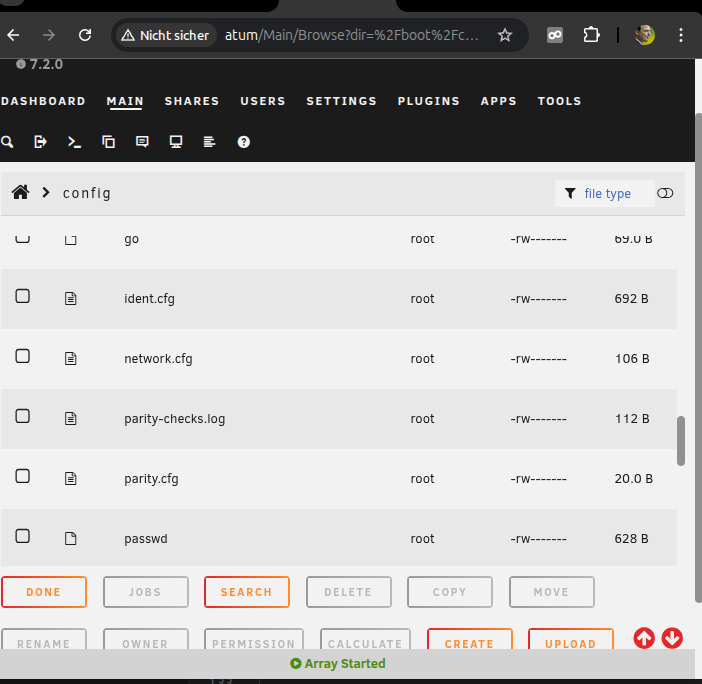Click browser back arrow
Image resolution: width=702 pixels, height=684 pixels.
tap(13, 35)
